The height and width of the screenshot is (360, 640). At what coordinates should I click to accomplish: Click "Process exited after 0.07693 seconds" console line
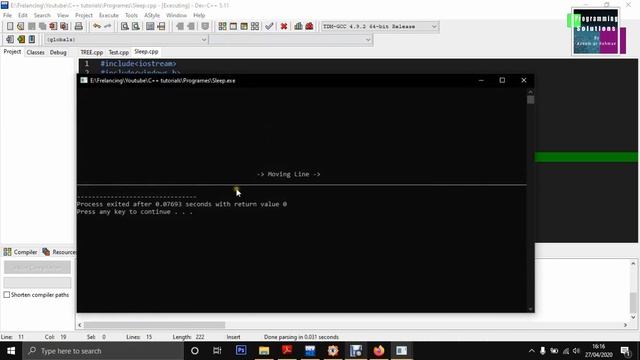[182, 204]
